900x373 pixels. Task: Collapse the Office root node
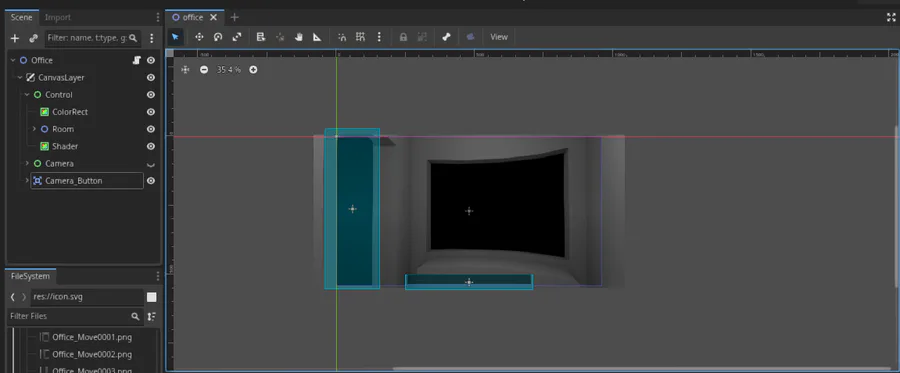[13, 60]
